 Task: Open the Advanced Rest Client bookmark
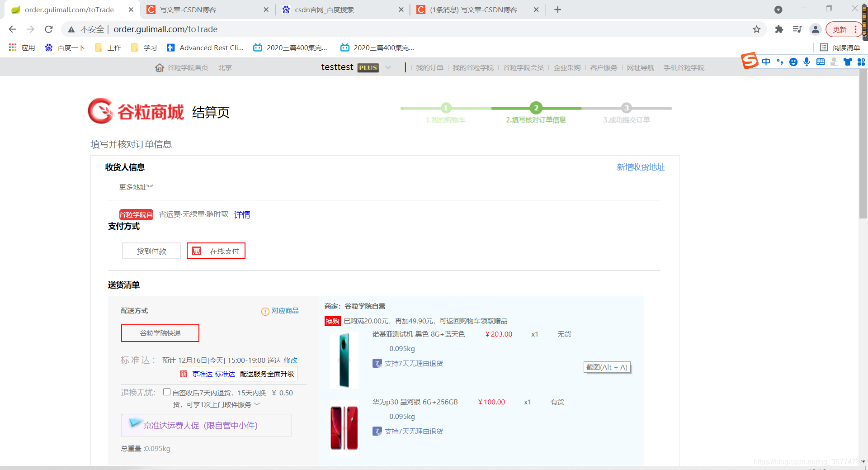(x=205, y=47)
